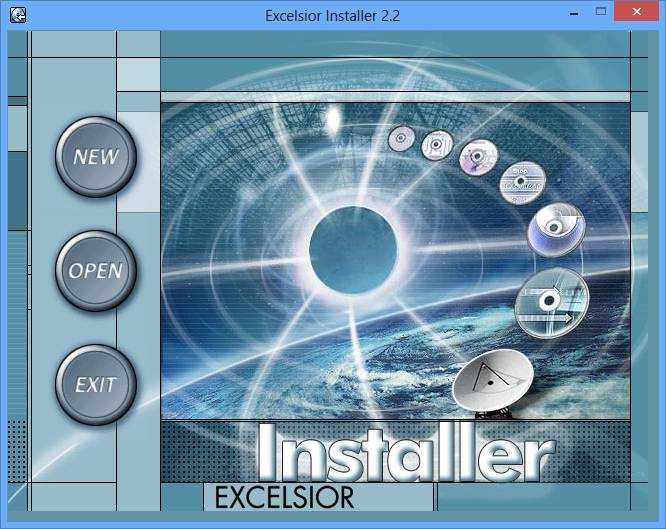Click the EXCELSIOR text label

(284, 498)
